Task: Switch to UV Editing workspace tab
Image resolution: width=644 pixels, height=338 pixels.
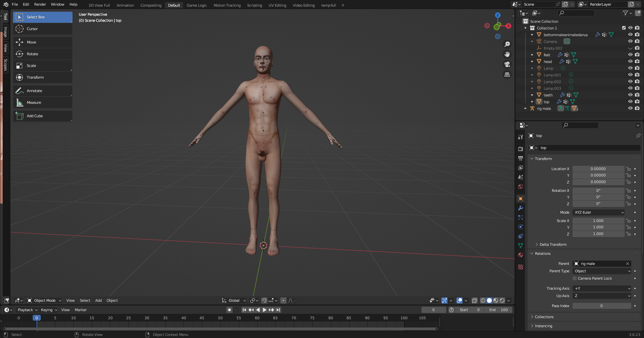Action: pyautogui.click(x=277, y=5)
